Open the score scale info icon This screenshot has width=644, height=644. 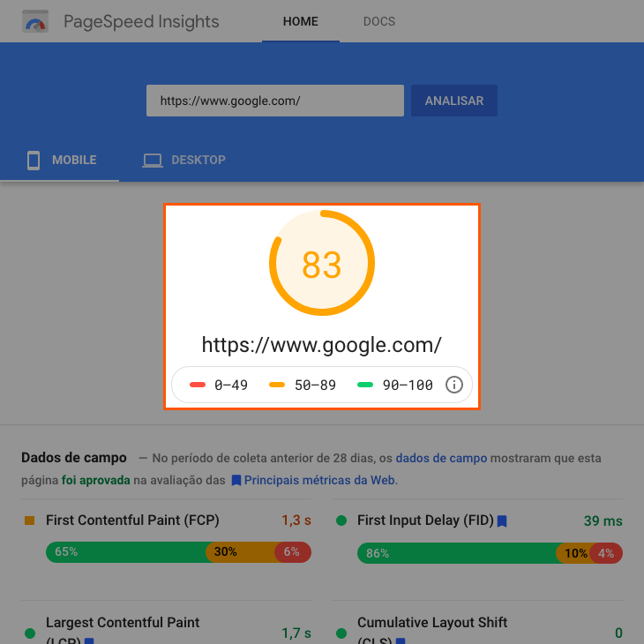(x=453, y=385)
